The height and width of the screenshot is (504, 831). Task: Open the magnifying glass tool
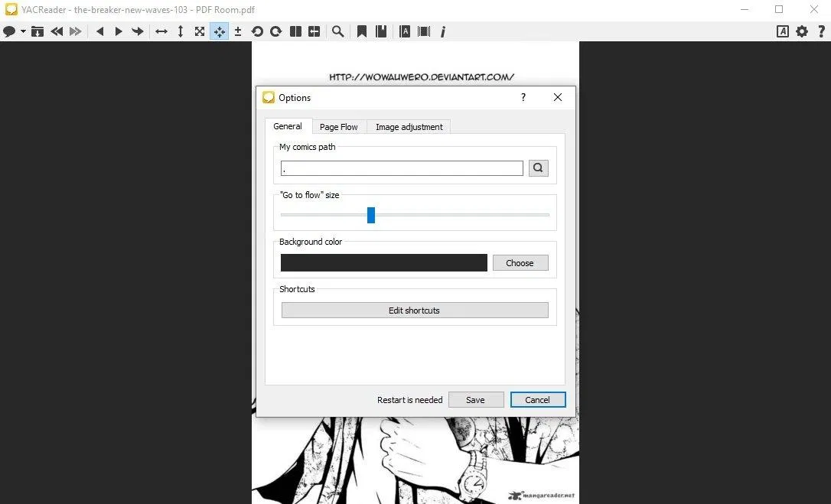tap(337, 31)
